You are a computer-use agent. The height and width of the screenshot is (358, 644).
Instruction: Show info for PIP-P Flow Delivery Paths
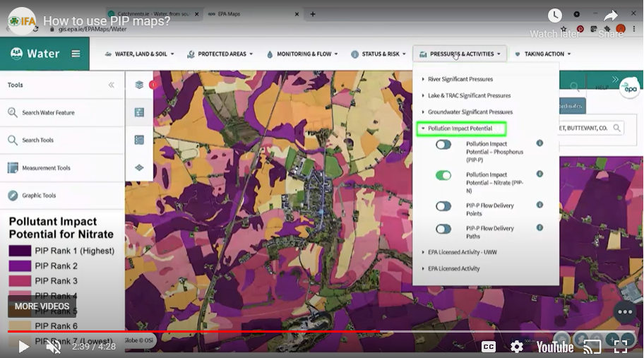[x=539, y=227]
